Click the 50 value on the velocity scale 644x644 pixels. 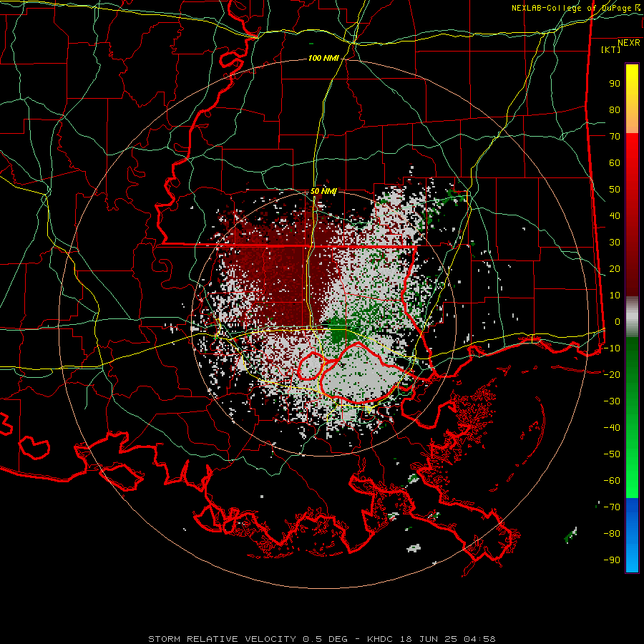(615, 190)
